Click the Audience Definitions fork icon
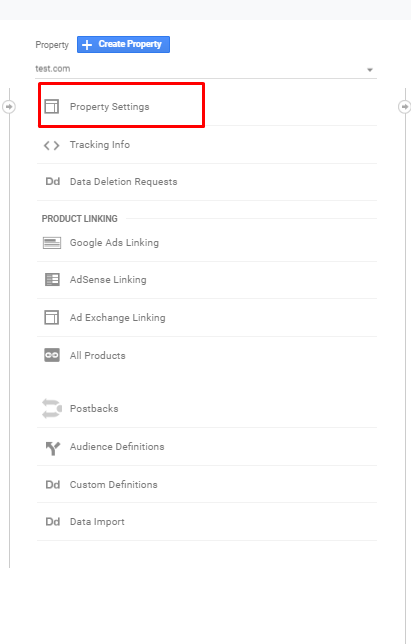The height and width of the screenshot is (644, 411). click(x=53, y=448)
